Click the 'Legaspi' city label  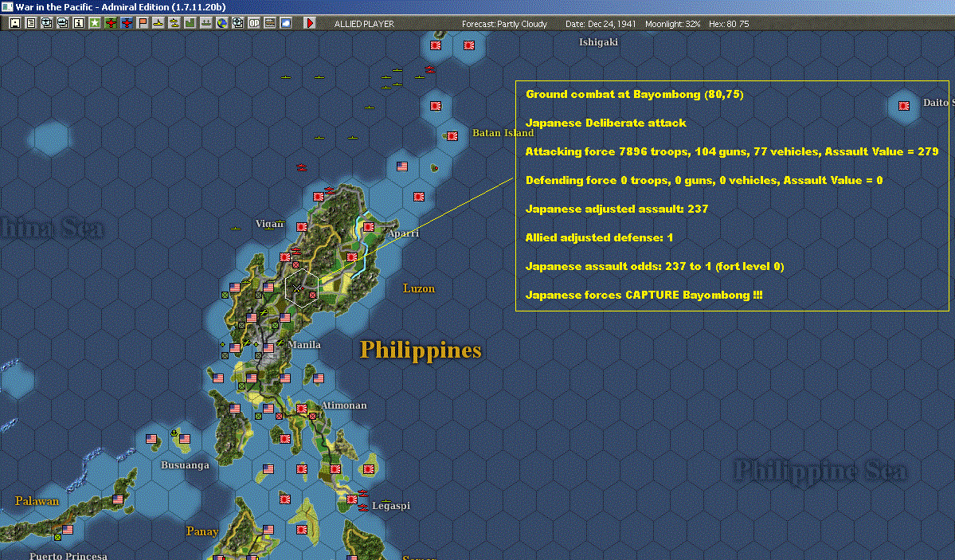(x=391, y=506)
